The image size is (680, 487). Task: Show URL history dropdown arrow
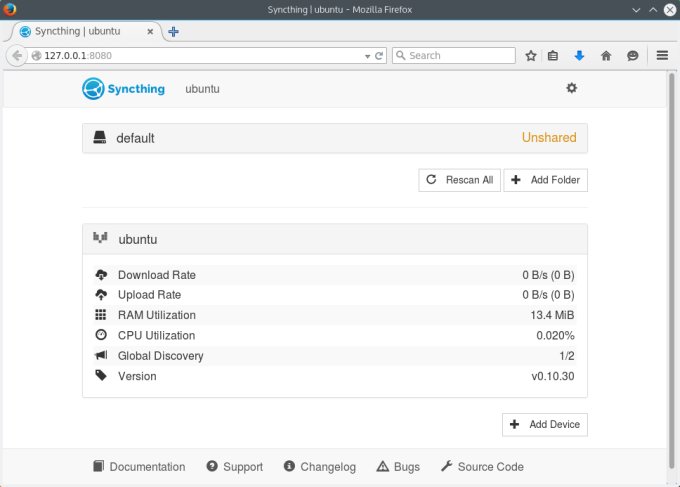point(367,56)
